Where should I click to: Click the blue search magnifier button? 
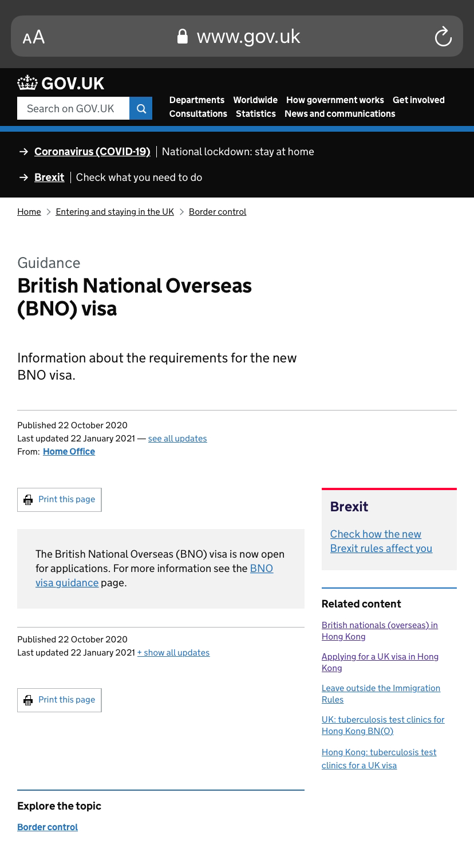click(141, 108)
